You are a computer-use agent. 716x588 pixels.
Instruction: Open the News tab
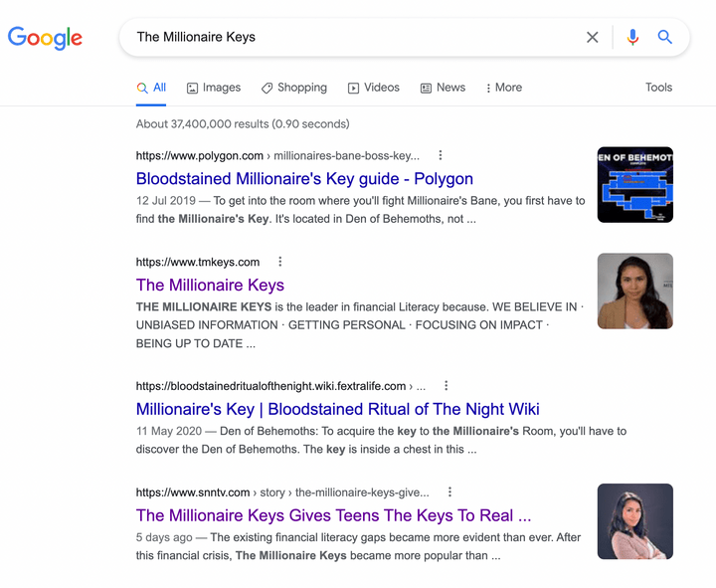443,88
